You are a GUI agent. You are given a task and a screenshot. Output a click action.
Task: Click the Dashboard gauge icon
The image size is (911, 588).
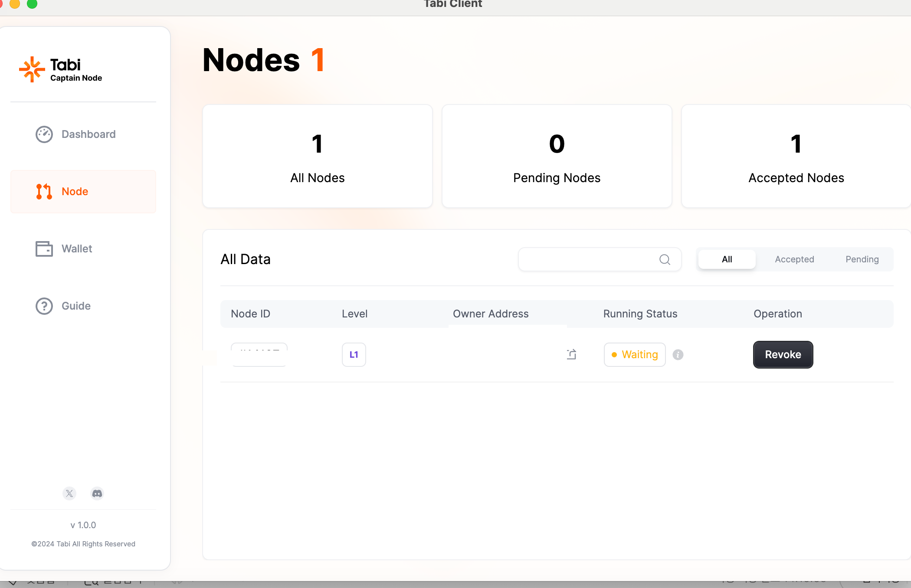pyautogui.click(x=44, y=134)
